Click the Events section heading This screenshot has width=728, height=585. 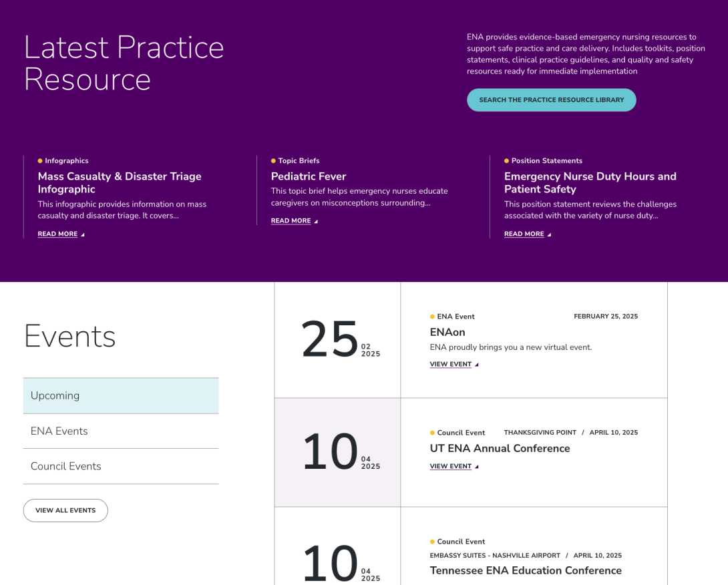69,336
